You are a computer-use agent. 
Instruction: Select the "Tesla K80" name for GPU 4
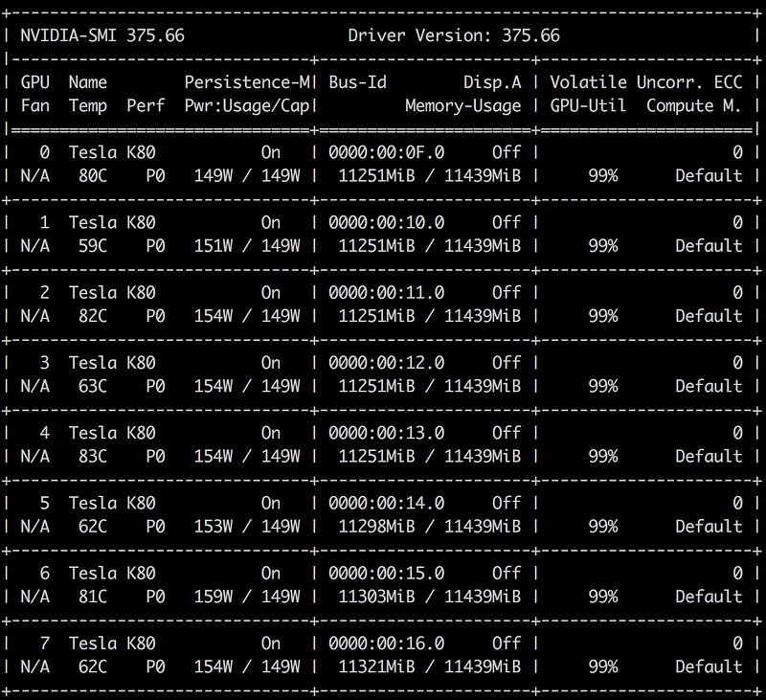click(112, 433)
